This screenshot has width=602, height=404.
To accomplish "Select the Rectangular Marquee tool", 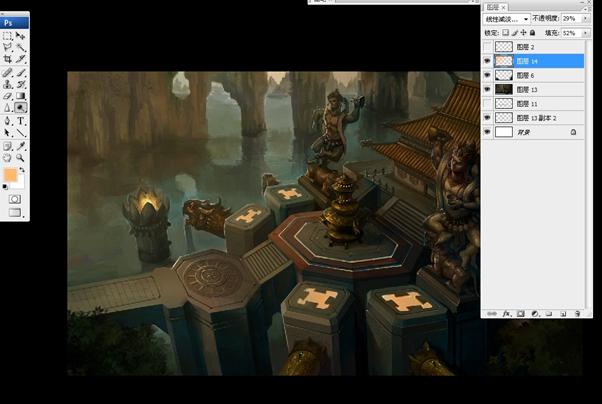I will click(x=7, y=36).
